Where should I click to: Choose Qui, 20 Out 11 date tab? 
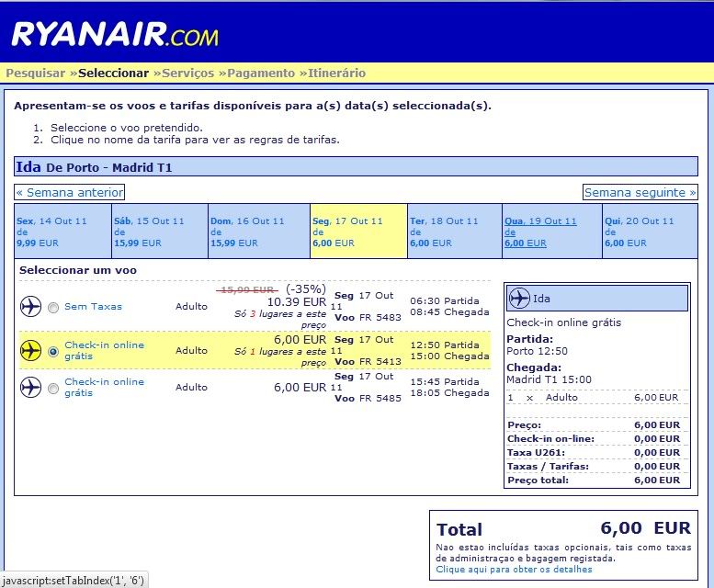tap(651, 232)
